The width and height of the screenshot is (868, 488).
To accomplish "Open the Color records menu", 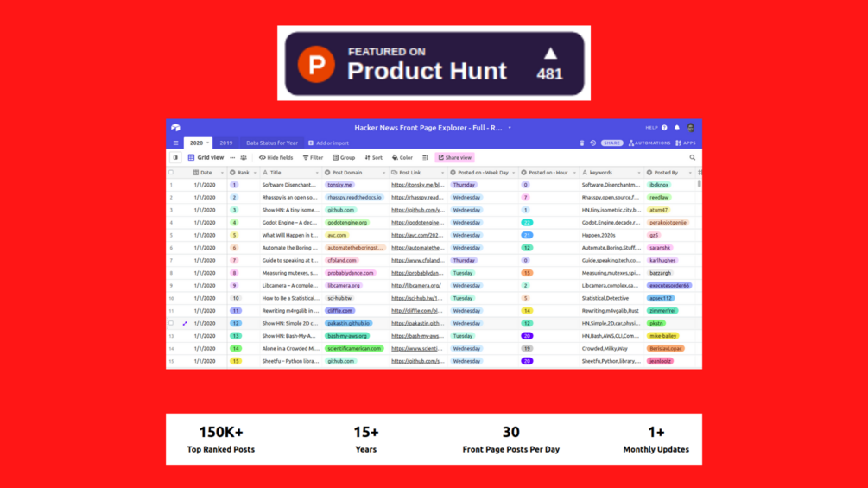I will tap(402, 158).
